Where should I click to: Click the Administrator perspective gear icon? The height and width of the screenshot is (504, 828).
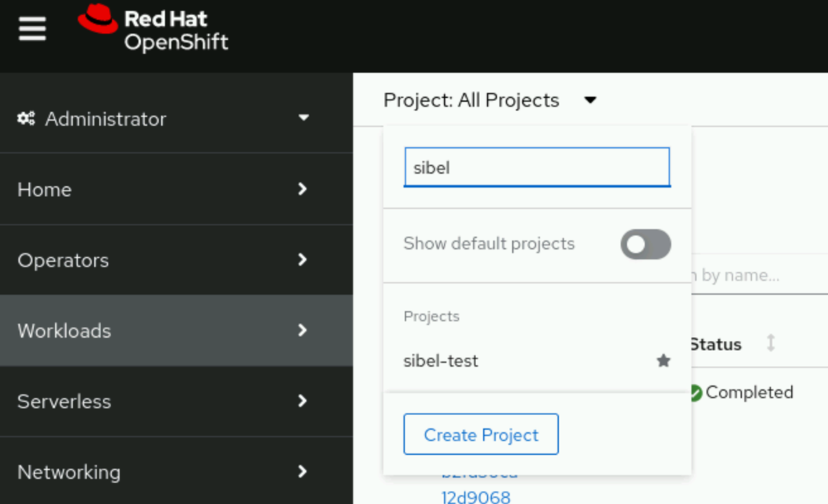26,118
